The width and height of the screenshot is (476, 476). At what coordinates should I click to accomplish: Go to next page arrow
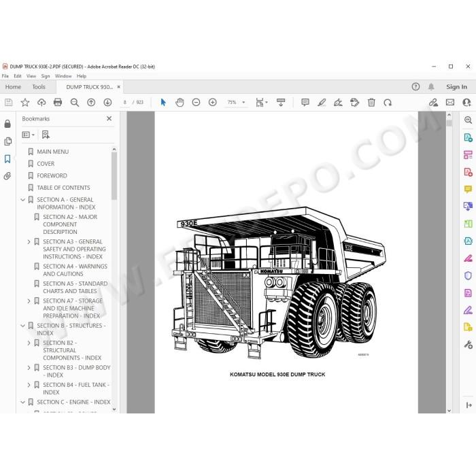pos(107,103)
